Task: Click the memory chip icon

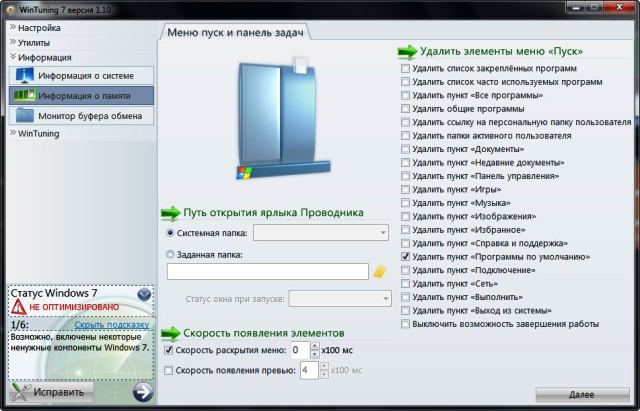Action: pos(25,95)
